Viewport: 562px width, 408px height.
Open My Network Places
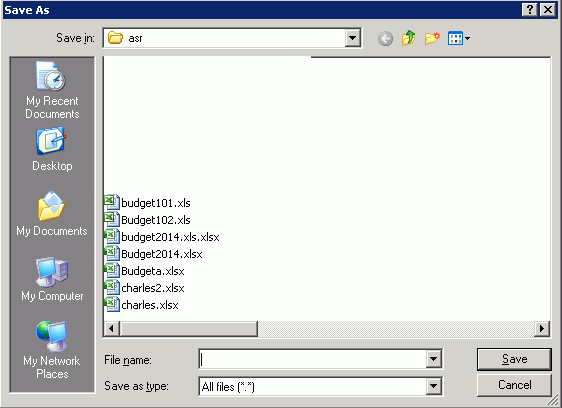tap(52, 350)
